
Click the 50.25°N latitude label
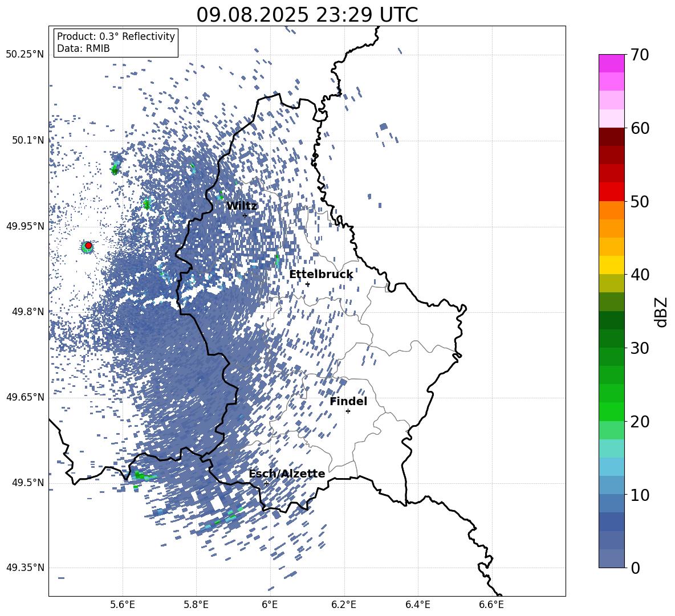25,55
